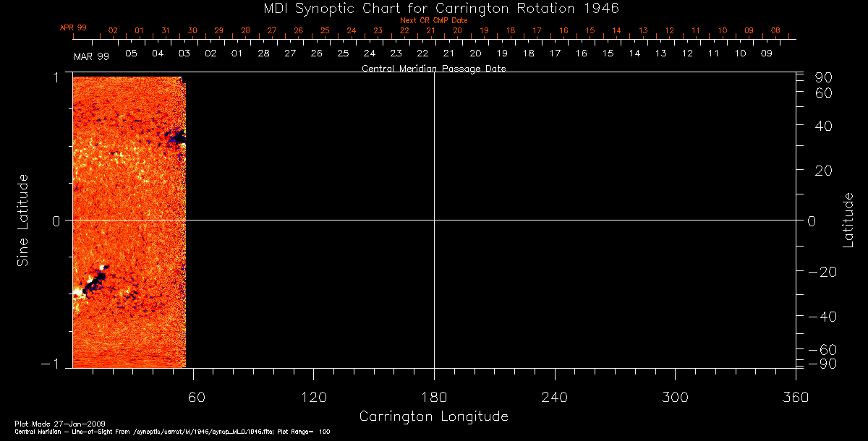Click the -1 label on sine latitude axis

pyautogui.click(x=55, y=364)
